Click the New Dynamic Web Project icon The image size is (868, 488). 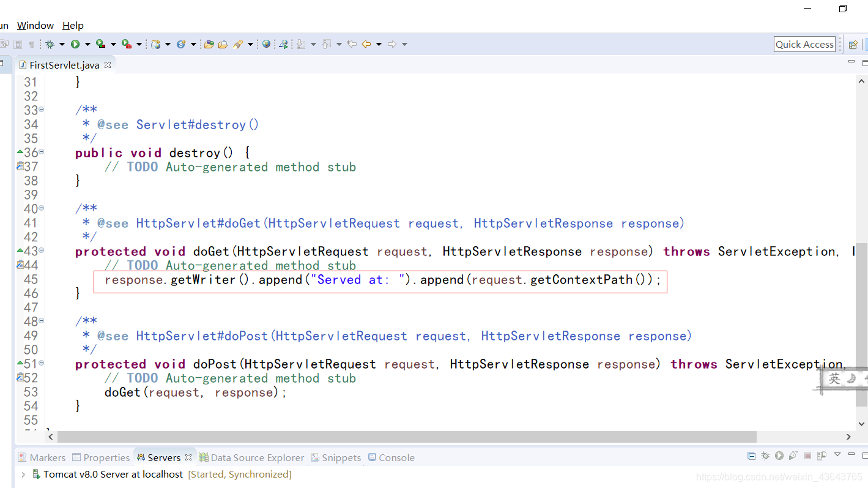tap(156, 44)
